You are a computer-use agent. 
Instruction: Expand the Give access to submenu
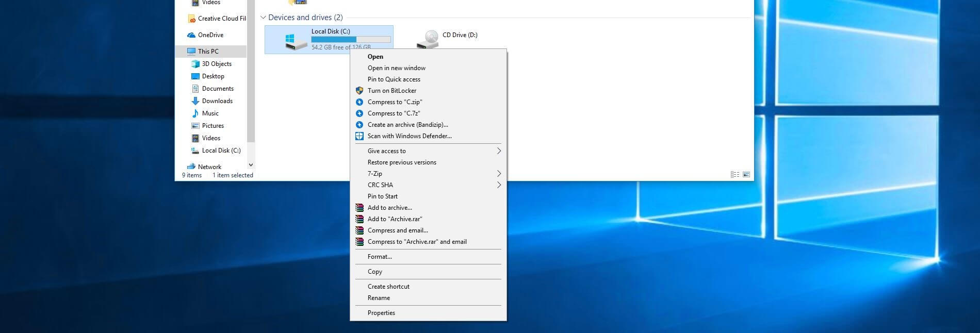(x=499, y=151)
